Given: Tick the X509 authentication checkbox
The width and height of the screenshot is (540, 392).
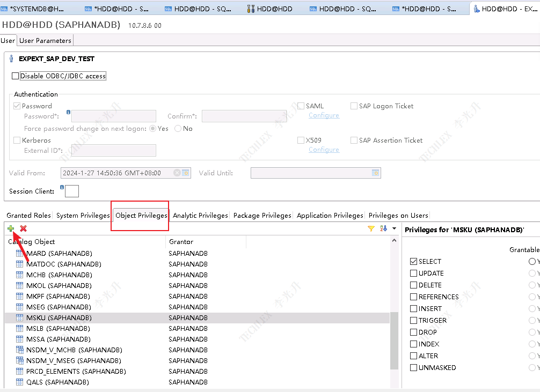Looking at the screenshot, I should coord(301,140).
